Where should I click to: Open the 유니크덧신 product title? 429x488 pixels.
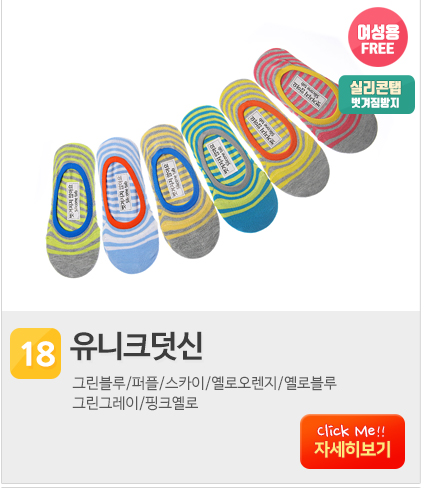click(x=136, y=347)
